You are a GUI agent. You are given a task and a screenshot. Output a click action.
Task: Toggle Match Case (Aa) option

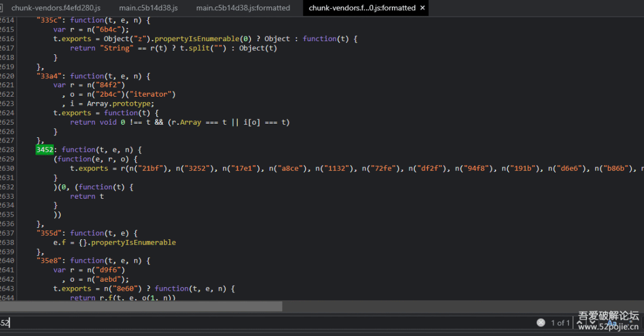pyautogui.click(x=612, y=323)
